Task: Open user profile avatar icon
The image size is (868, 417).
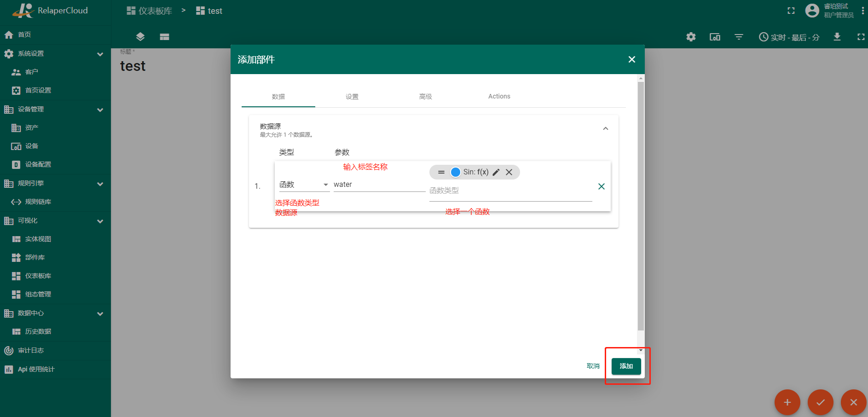Action: tap(812, 11)
